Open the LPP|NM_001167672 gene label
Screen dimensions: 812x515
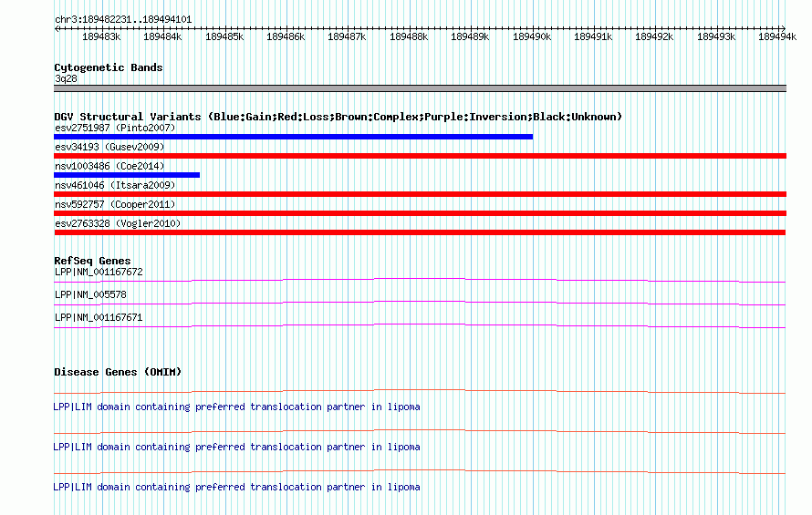(x=99, y=273)
